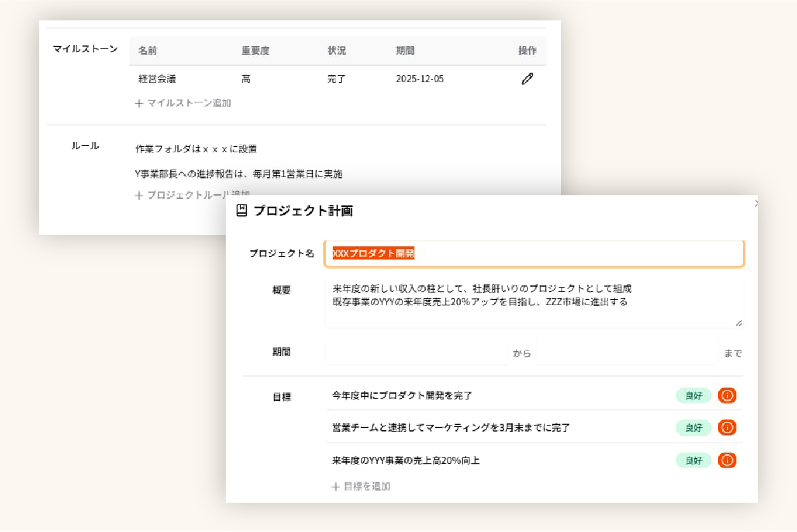Screen dimensions: 797x532
Task: Select rule Y事業部長への進捗報告
Action: tap(238, 174)
